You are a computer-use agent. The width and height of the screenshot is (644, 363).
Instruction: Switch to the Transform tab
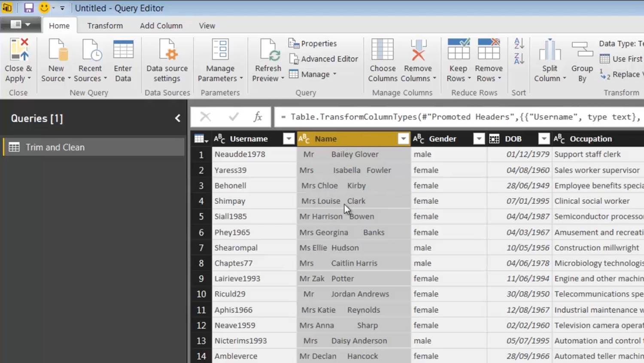click(105, 26)
